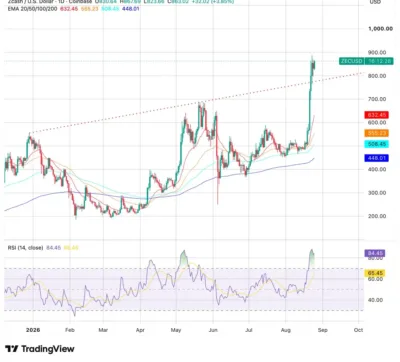Click the May label on the time axis
The image size is (400, 362).
(176, 330)
